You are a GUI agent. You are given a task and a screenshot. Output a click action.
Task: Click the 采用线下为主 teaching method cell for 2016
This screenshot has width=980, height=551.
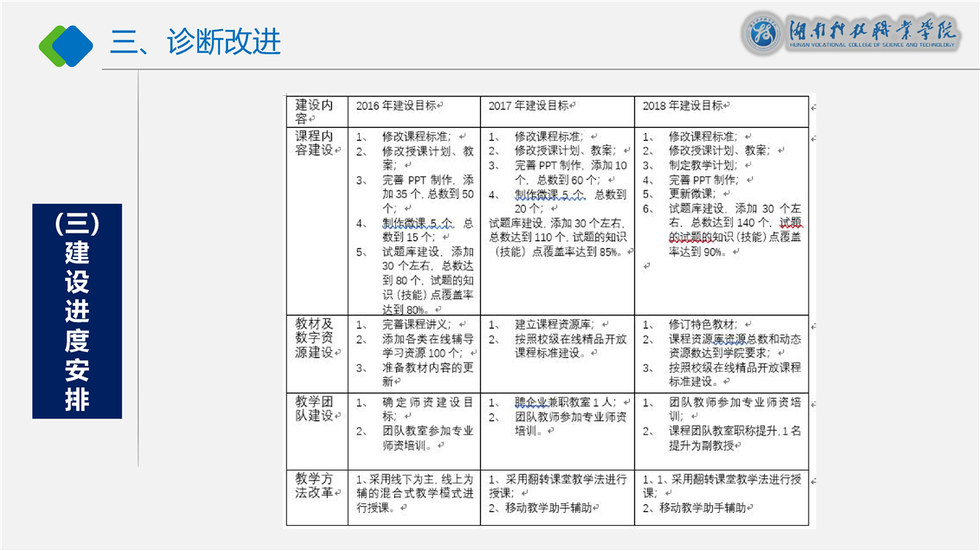(x=414, y=493)
